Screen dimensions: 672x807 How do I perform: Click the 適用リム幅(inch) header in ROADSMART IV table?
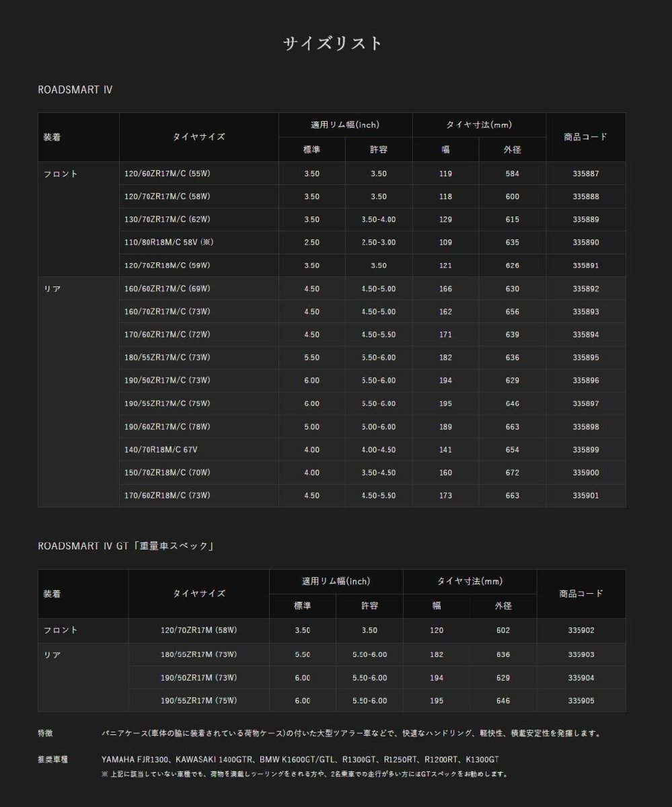345,124
